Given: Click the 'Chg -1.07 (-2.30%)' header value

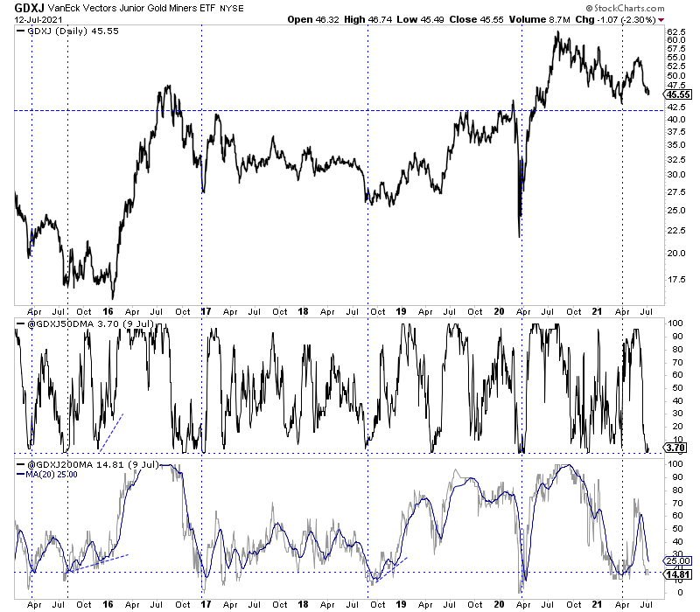Looking at the screenshot, I should [616, 19].
